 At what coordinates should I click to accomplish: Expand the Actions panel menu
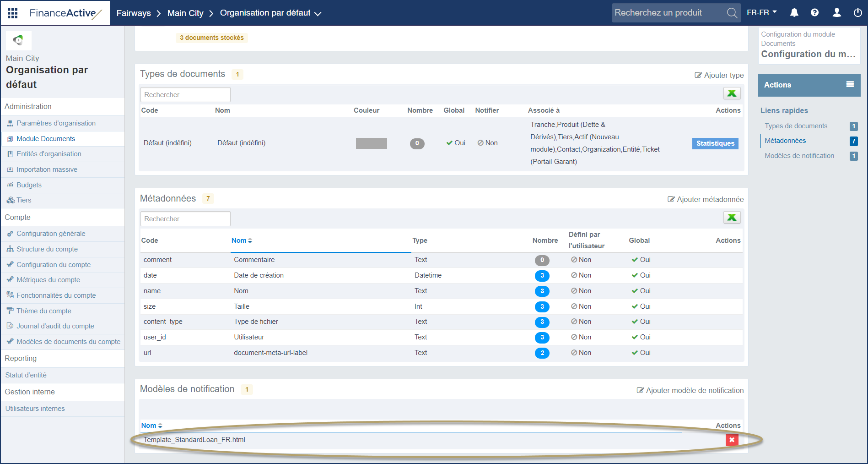point(850,85)
